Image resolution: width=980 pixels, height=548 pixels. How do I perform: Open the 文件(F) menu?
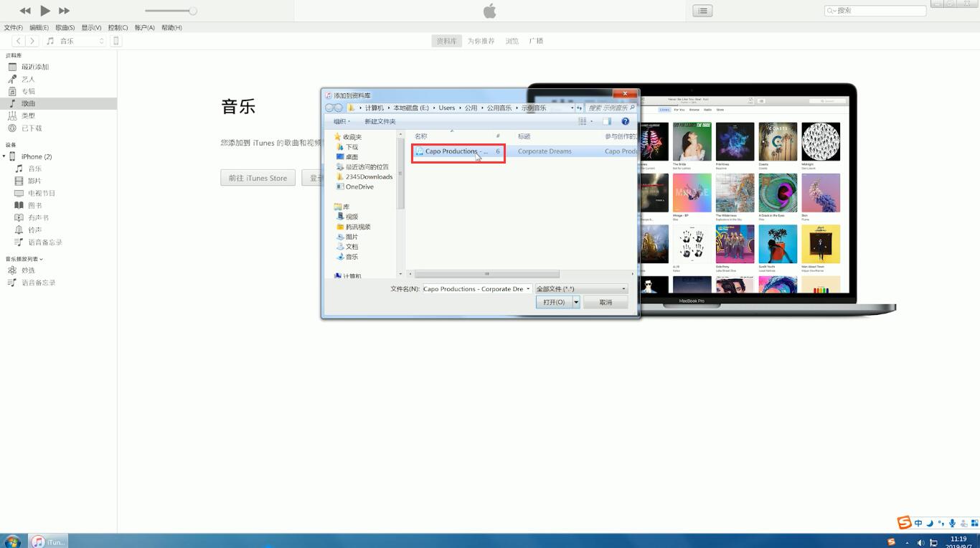tap(13, 27)
